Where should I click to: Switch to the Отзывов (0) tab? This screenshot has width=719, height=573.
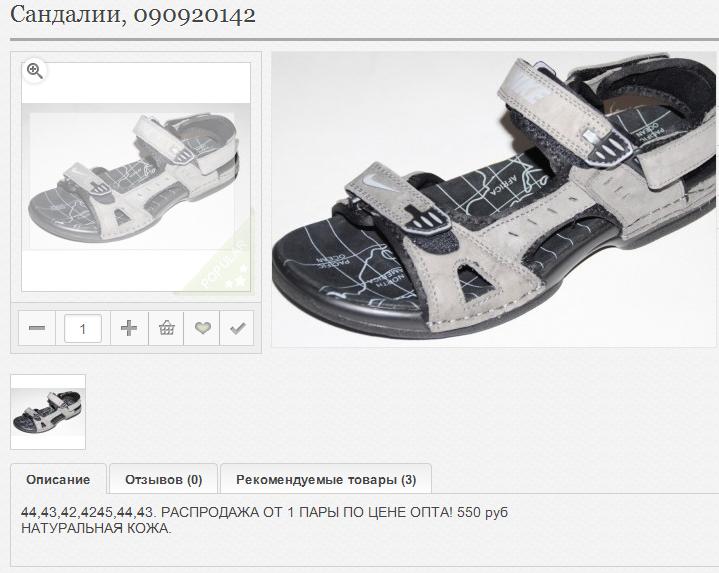click(x=164, y=480)
